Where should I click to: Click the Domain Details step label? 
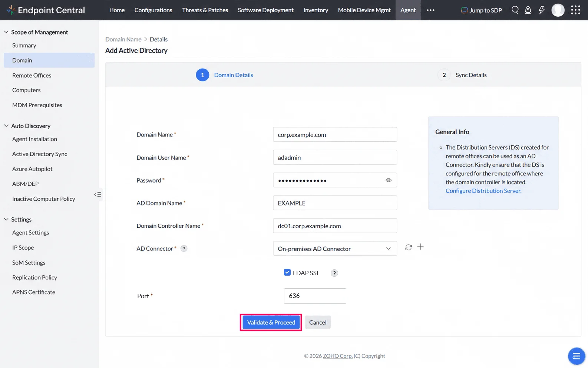pos(234,75)
